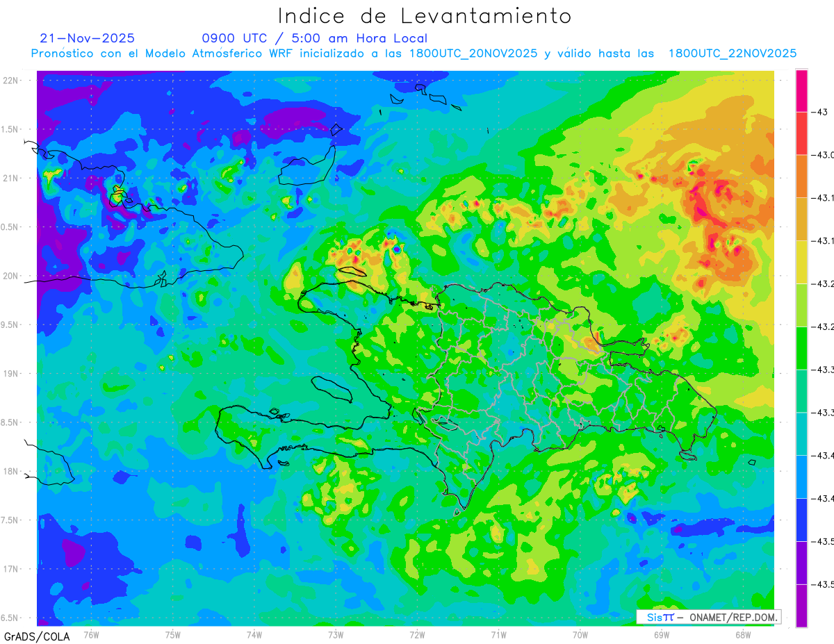
Task: Click the '9.5N' latitude label
Action: pos(10,324)
